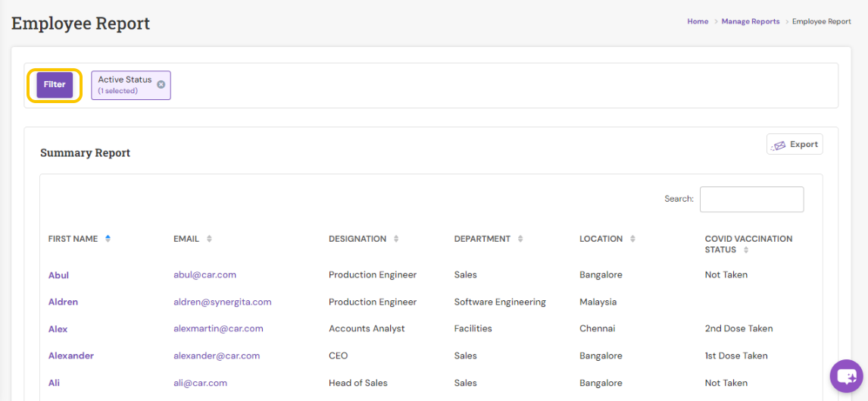Image resolution: width=868 pixels, height=401 pixels.
Task: Select the 1st Dose Taken cell
Action: 736,356
